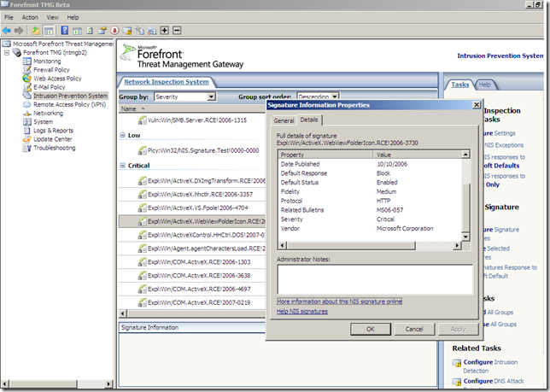The height and width of the screenshot is (392, 550).
Task: Open Help via the blue question mark icon
Action: pos(65,31)
